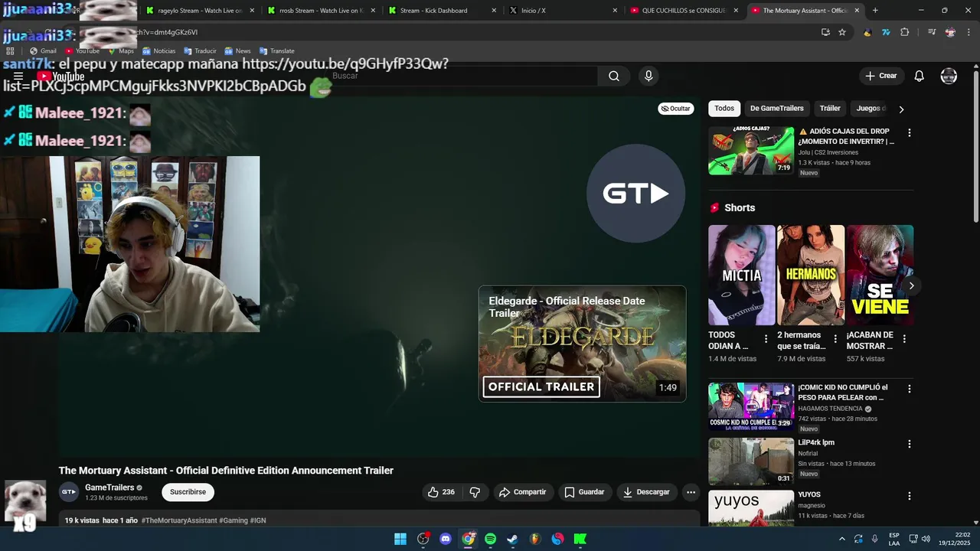Open the taskbar volume icon
The width and height of the screenshot is (980, 551).
pyautogui.click(x=925, y=539)
